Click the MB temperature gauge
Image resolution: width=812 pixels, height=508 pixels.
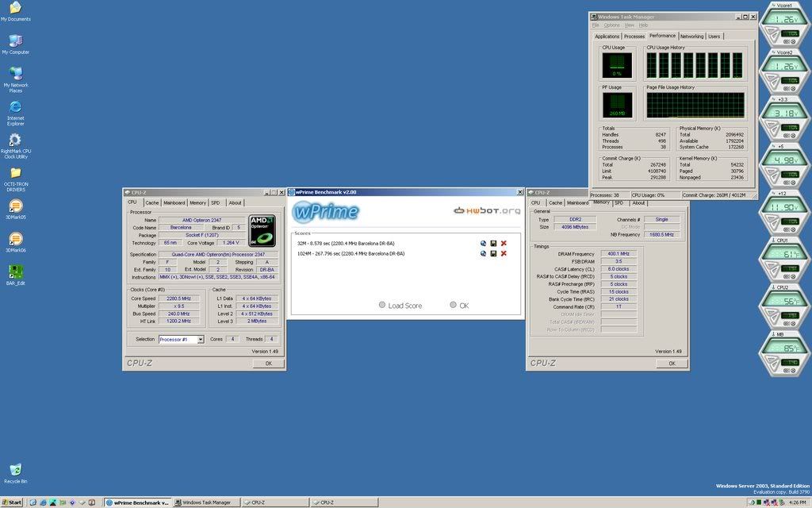(x=784, y=353)
